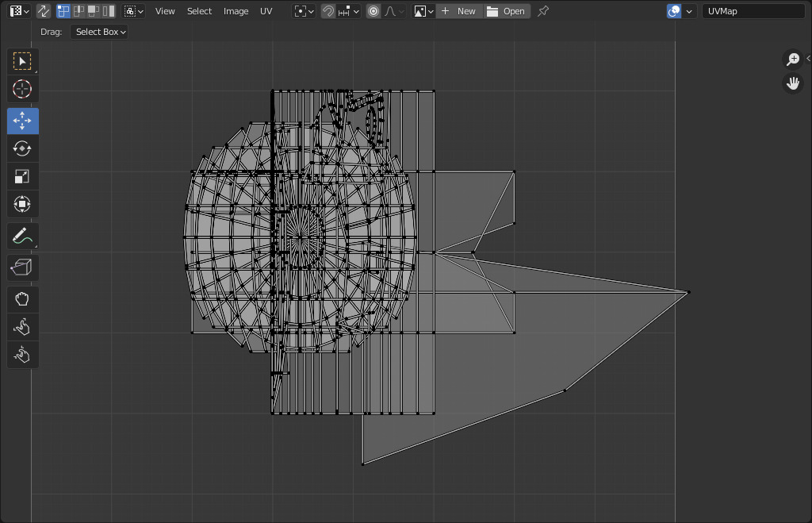The image size is (812, 523).
Task: Open the View menu
Action: pyautogui.click(x=165, y=11)
